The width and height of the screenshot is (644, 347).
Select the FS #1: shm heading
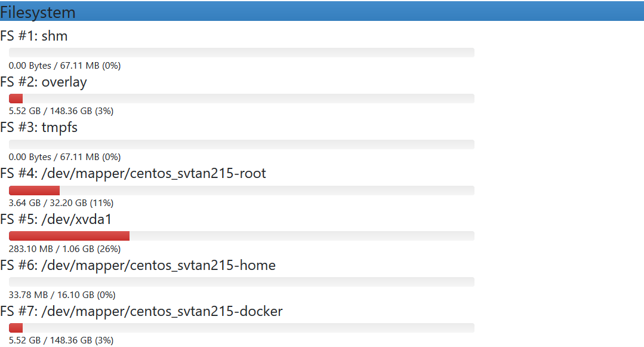pos(33,36)
